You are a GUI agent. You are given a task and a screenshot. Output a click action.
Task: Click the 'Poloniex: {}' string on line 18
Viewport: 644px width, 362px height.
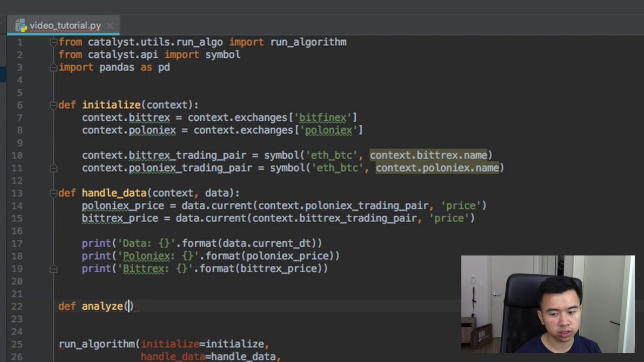click(158, 256)
